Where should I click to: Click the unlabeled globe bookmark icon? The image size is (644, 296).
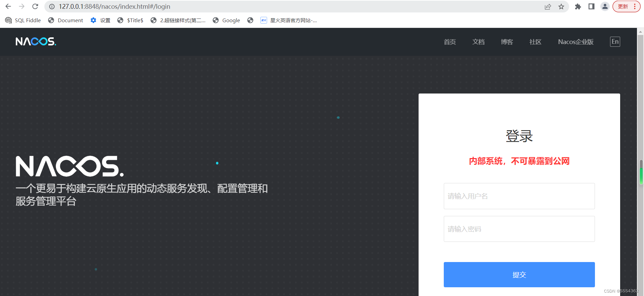pos(250,20)
